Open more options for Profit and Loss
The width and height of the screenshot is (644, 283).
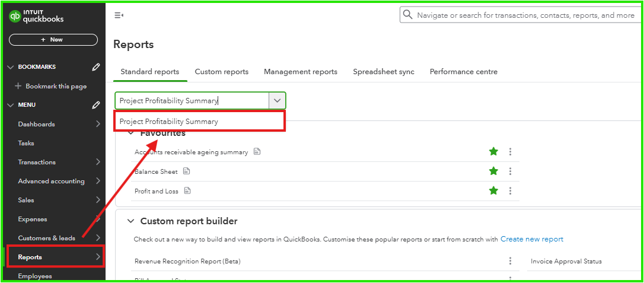coord(510,191)
